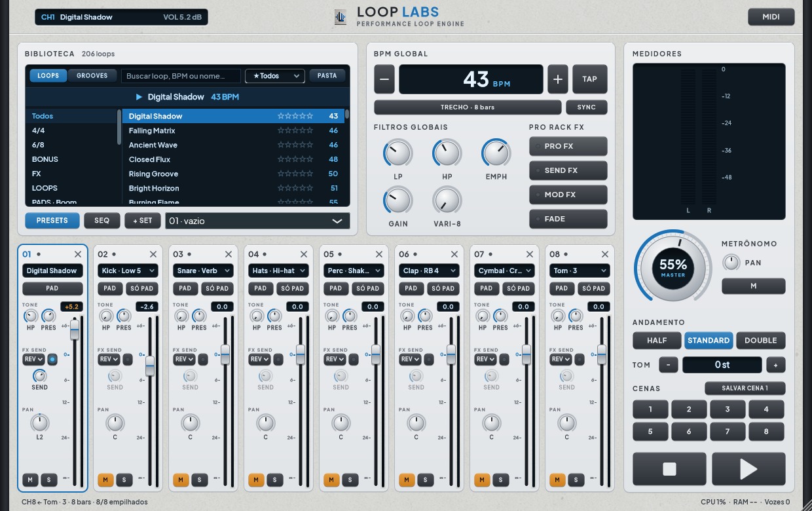Open channel 06 Clap · RB 4 dropdown
This screenshot has width=812, height=511.
(429, 271)
